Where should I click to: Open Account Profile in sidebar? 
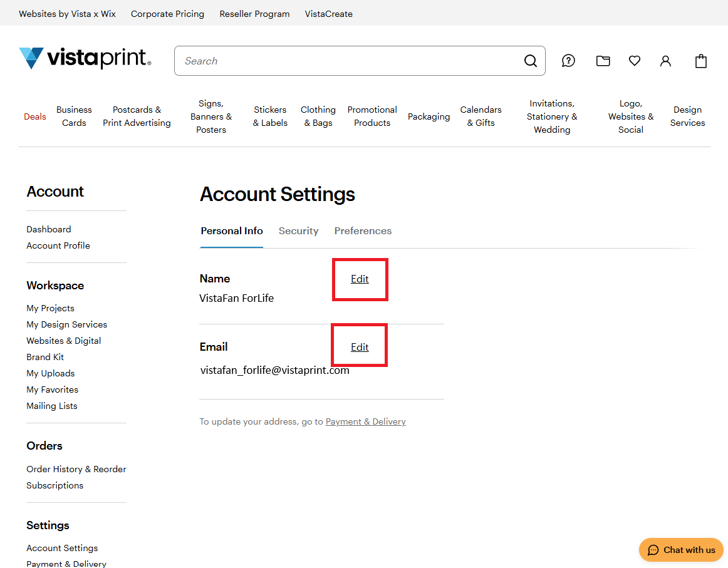coord(58,245)
